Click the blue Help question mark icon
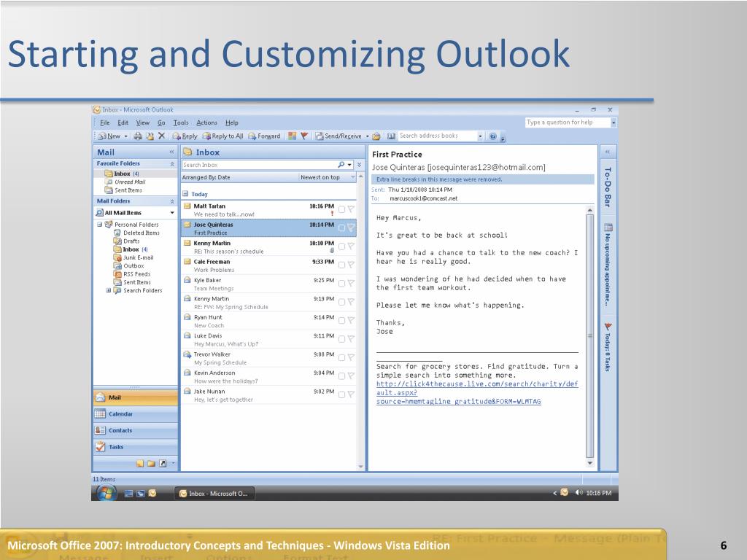The width and height of the screenshot is (747, 560). click(493, 136)
